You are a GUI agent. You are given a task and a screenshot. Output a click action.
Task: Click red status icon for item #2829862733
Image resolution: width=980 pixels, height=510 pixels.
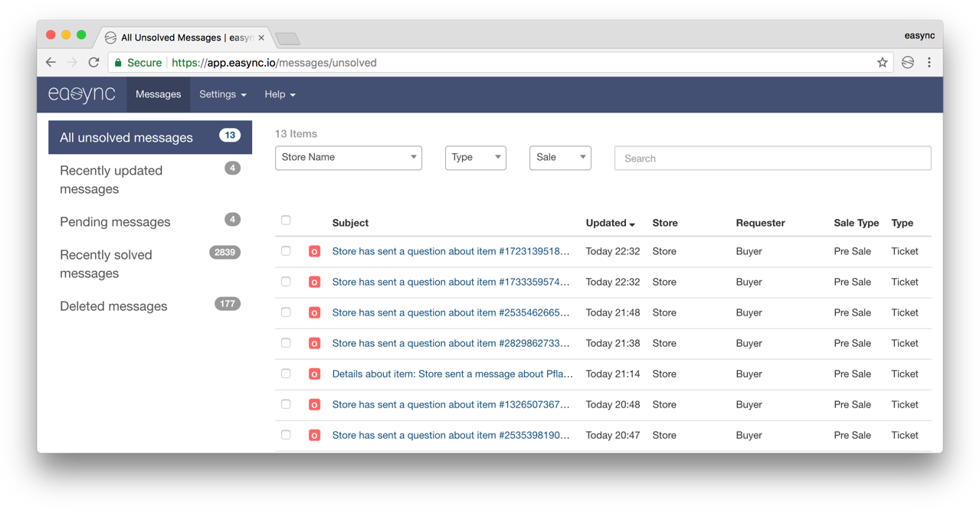[x=314, y=343]
